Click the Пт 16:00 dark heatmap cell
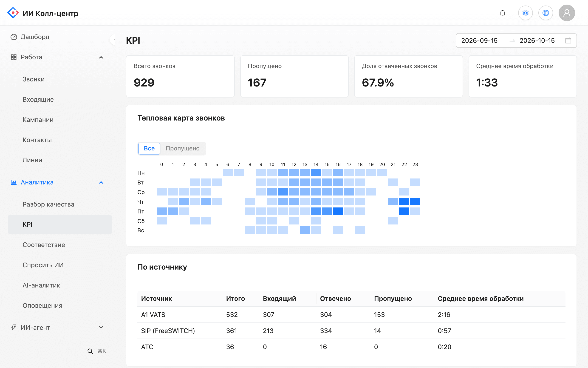 coord(338,211)
